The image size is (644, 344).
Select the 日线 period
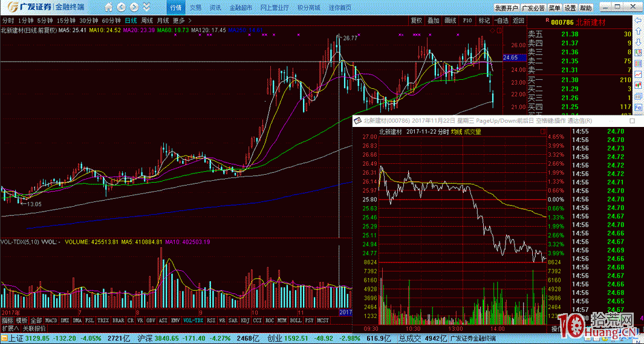(x=131, y=21)
